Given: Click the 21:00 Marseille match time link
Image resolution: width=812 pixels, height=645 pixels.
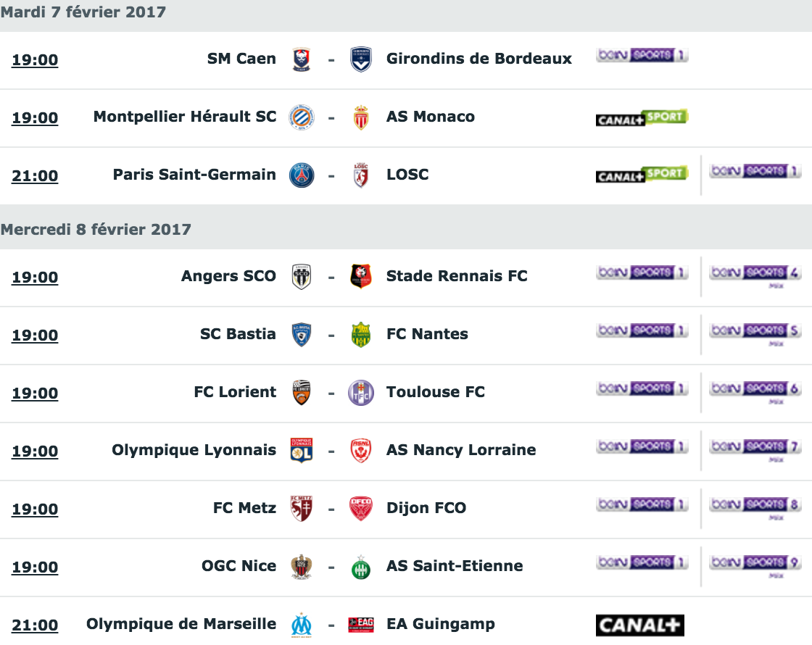Looking at the screenshot, I should click(35, 625).
